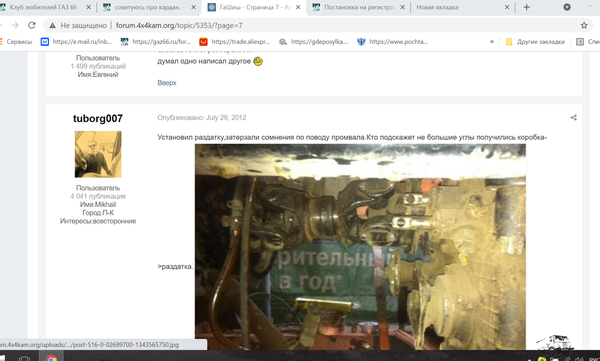Open the attached transfer case photo
The image size is (600, 361).
(x=360, y=247)
